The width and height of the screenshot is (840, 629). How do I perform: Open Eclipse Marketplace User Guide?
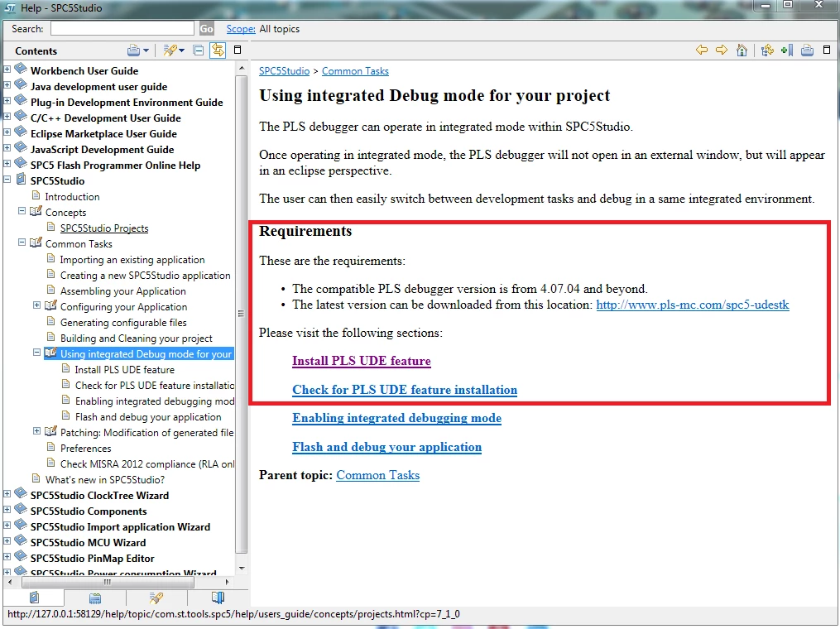103,134
